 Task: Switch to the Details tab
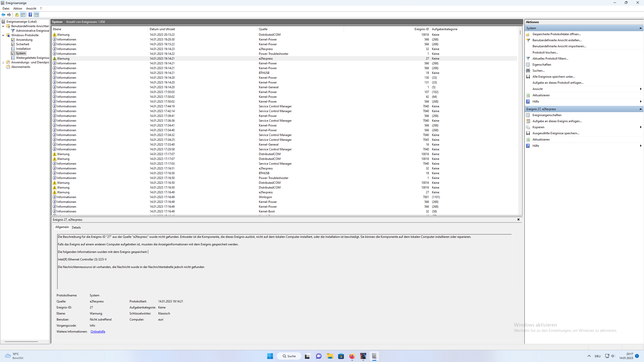click(x=76, y=227)
